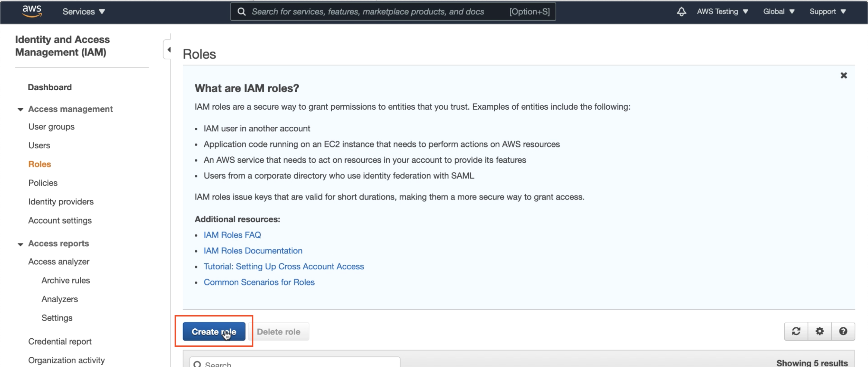Viewport: 868px width, 367px height.
Task: Open the notifications bell icon
Action: (x=681, y=11)
